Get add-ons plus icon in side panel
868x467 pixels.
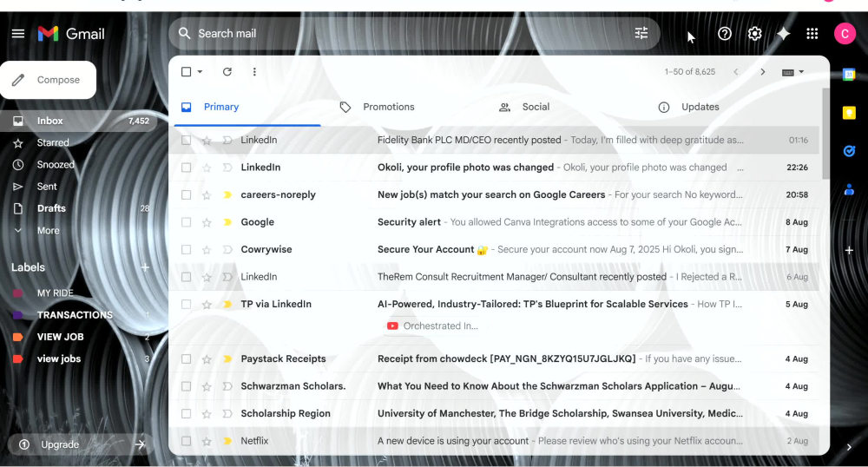[x=849, y=250]
